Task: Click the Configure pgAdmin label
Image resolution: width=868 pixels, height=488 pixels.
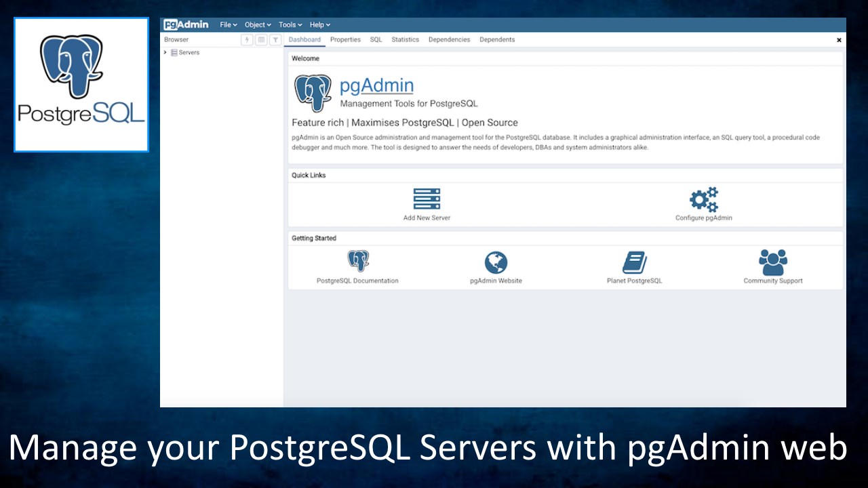Action: (x=704, y=218)
